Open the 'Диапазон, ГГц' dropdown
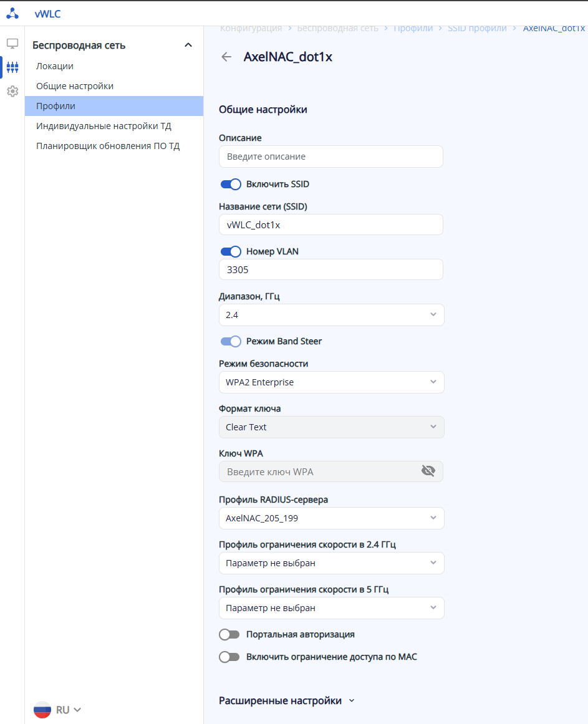The width and height of the screenshot is (588, 724). (331, 315)
